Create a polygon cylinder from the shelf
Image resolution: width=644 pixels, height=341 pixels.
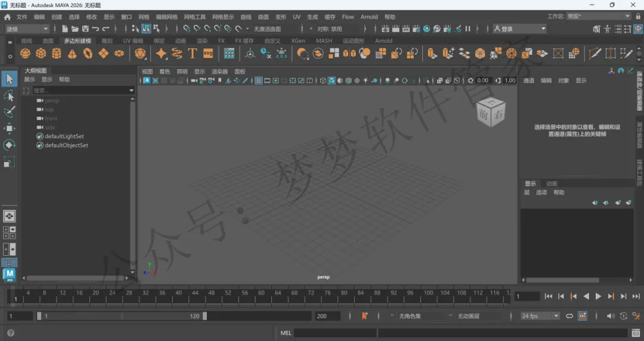coord(57,54)
